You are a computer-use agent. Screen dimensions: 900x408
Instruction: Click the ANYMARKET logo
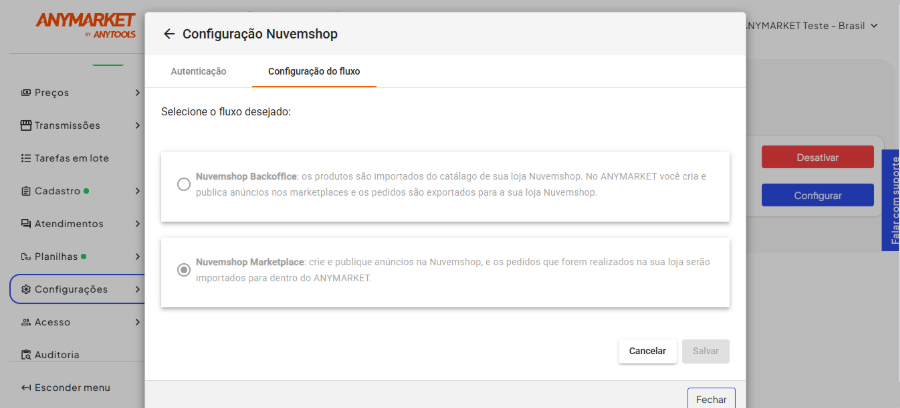[86, 25]
